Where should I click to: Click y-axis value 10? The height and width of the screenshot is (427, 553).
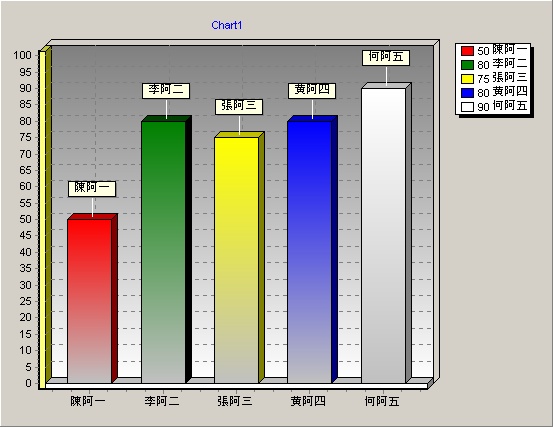[x=25, y=350]
